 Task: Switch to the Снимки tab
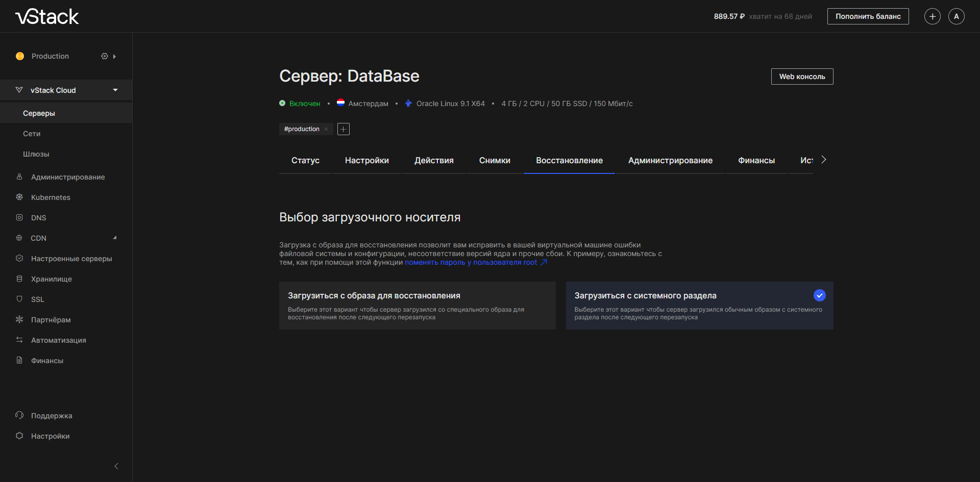click(x=494, y=160)
